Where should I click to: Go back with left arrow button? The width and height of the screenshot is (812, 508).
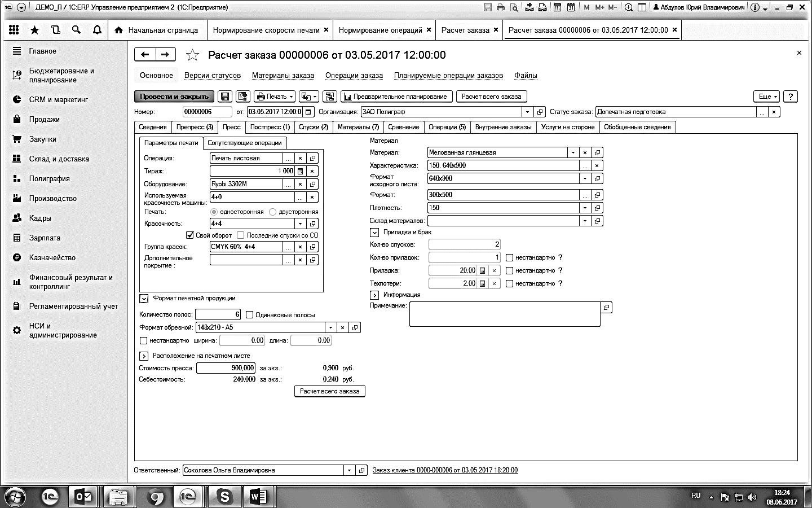click(145, 54)
